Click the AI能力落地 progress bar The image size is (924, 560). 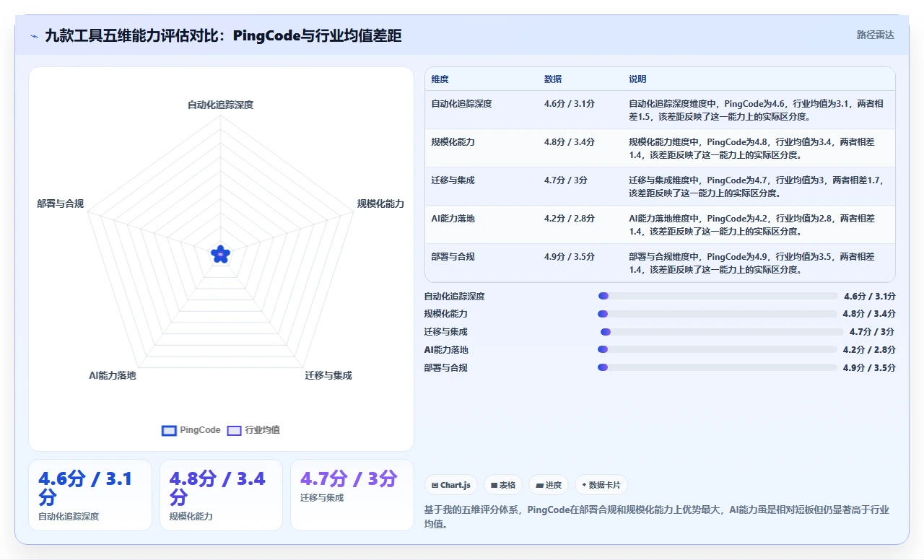(x=718, y=350)
